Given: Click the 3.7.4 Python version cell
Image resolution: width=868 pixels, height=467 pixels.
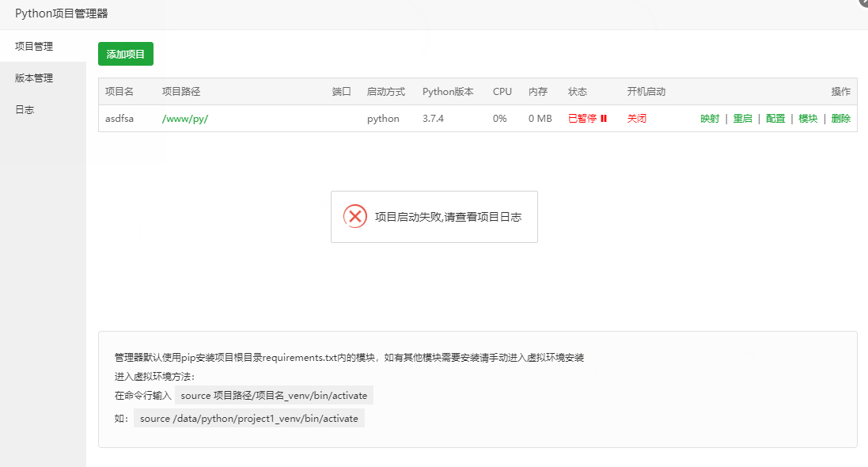Looking at the screenshot, I should (433, 119).
